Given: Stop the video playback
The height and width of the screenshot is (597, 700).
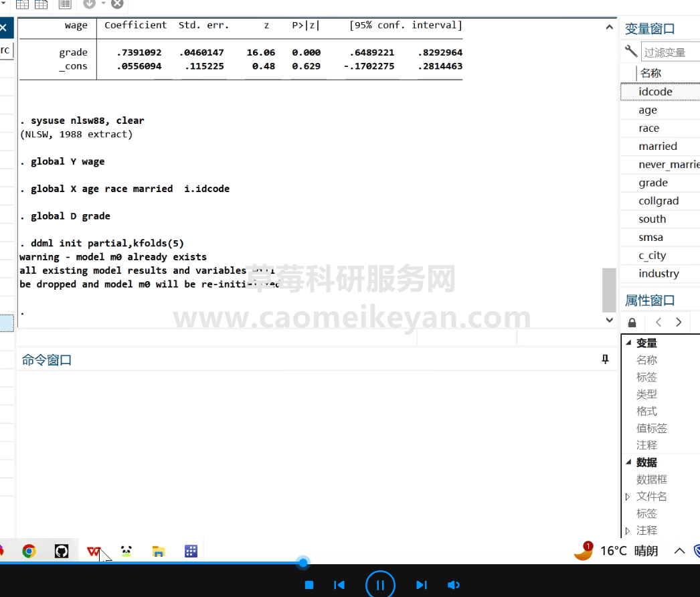Looking at the screenshot, I should 309,585.
